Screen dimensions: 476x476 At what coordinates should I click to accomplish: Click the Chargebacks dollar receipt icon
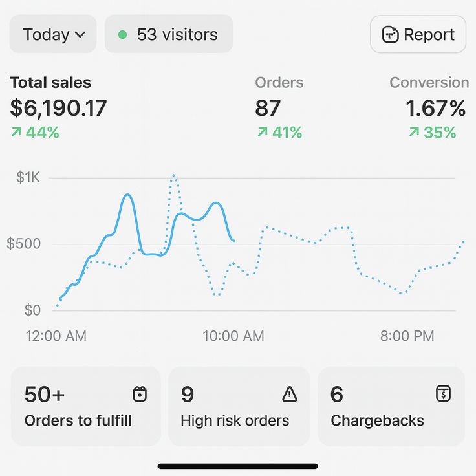(x=443, y=393)
